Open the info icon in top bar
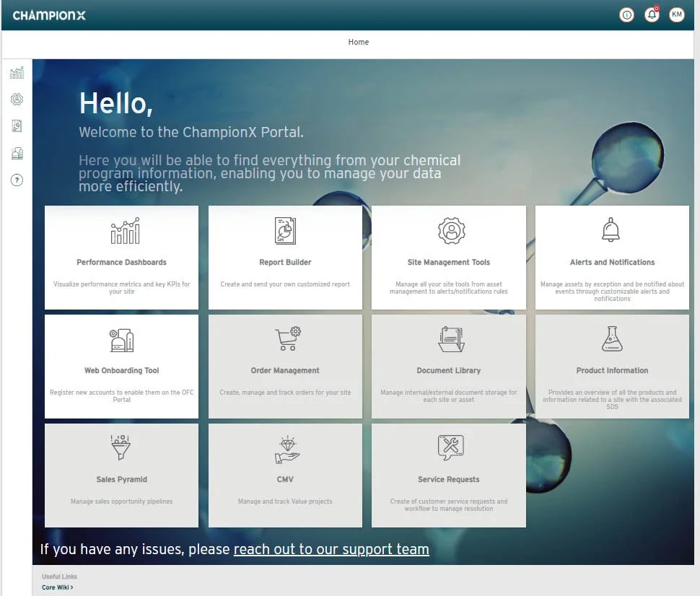700x596 pixels. point(627,15)
